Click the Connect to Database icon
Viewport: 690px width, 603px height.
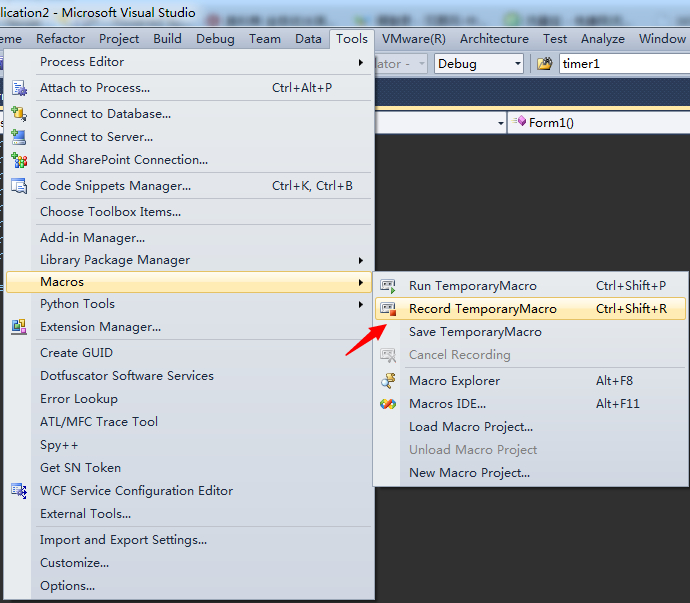(x=19, y=114)
